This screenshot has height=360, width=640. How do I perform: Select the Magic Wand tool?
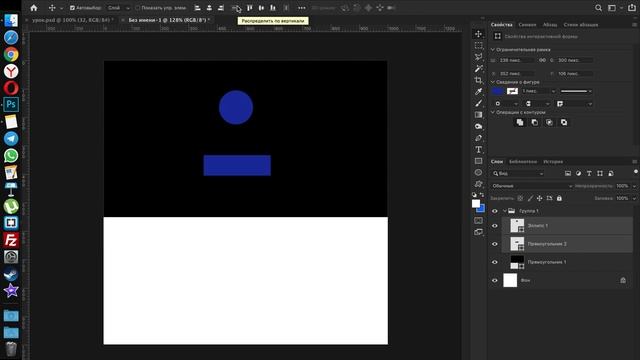478,69
